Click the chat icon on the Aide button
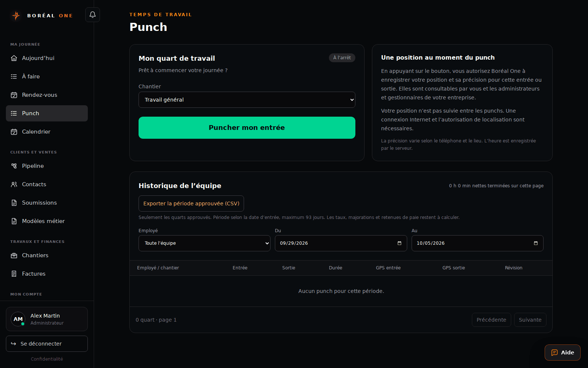588x368 pixels. [x=555, y=353]
